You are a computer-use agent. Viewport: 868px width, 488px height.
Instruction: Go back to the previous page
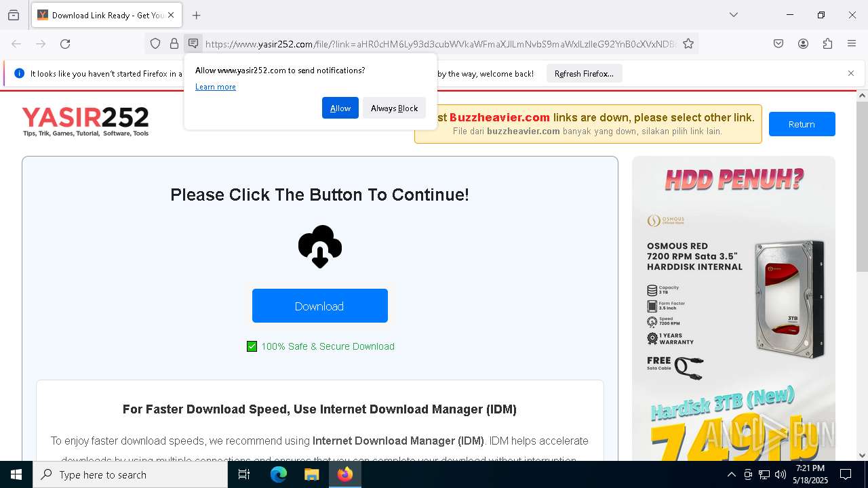[x=16, y=43]
